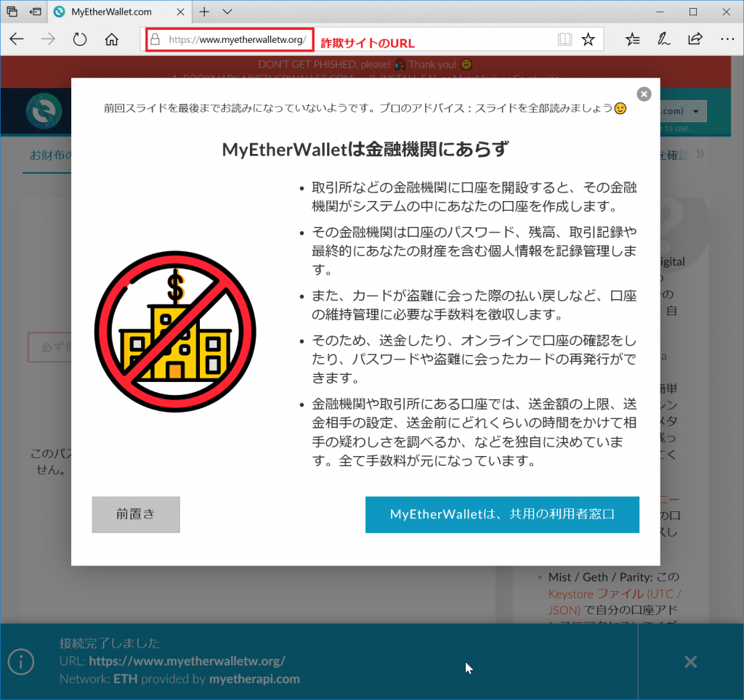Click the Add to favorites star icon
This screenshot has height=700, width=744.
pos(589,39)
